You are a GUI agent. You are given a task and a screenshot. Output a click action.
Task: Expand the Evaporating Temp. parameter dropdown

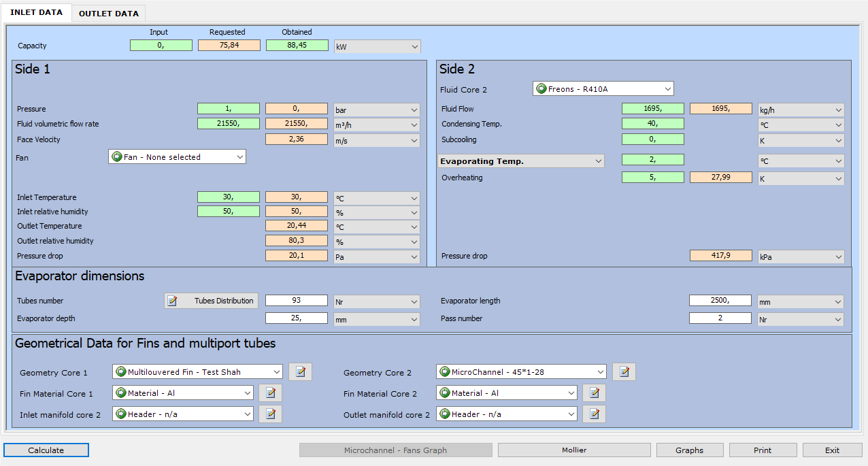[x=521, y=161]
